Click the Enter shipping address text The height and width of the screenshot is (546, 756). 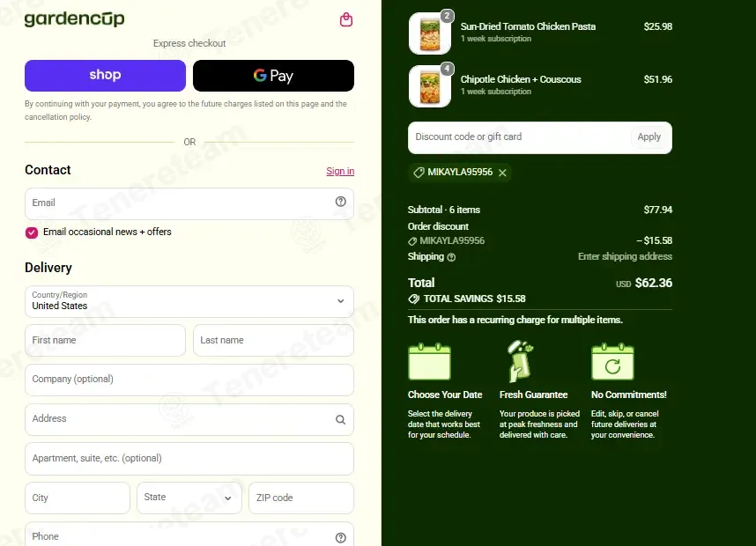click(x=625, y=257)
